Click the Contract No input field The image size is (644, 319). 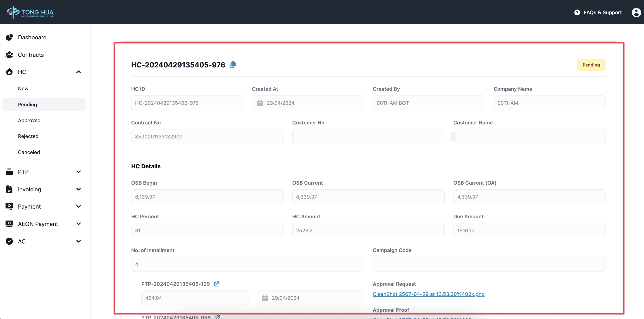(x=207, y=137)
